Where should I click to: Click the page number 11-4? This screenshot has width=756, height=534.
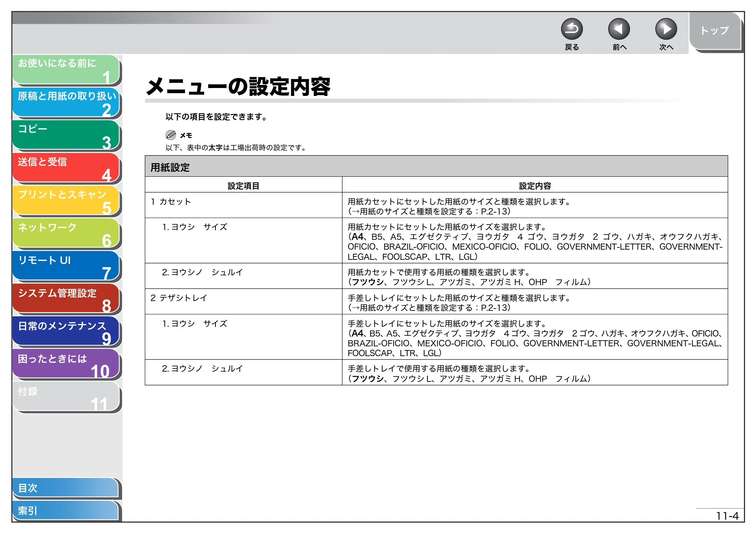pyautogui.click(x=727, y=516)
